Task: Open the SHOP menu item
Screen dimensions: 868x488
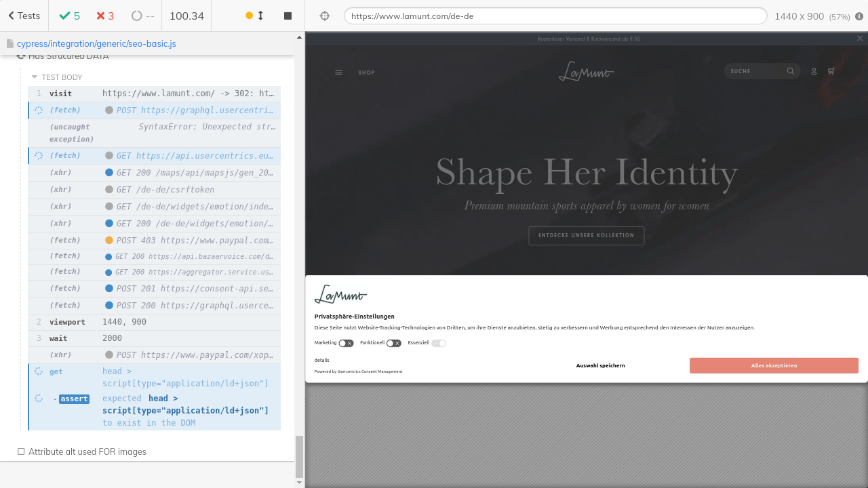Action: [x=366, y=73]
